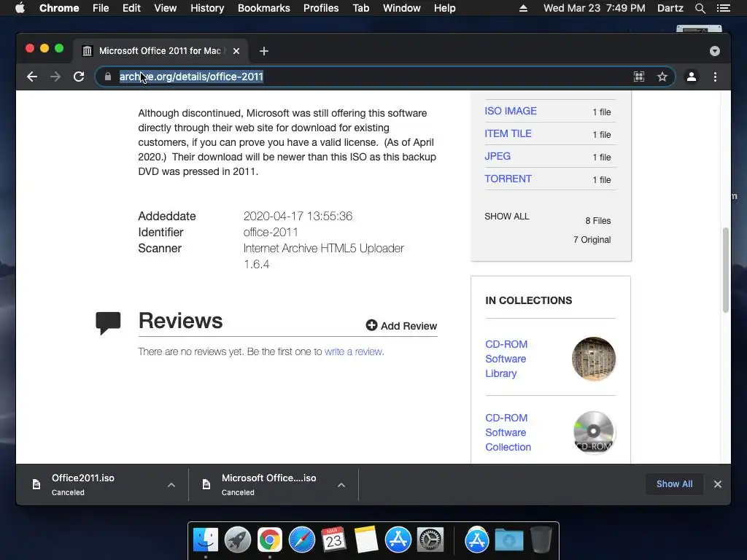Select the Addeddate value 2020-04-17 13:55:36
Screen dimensions: 747x560
pos(298,216)
